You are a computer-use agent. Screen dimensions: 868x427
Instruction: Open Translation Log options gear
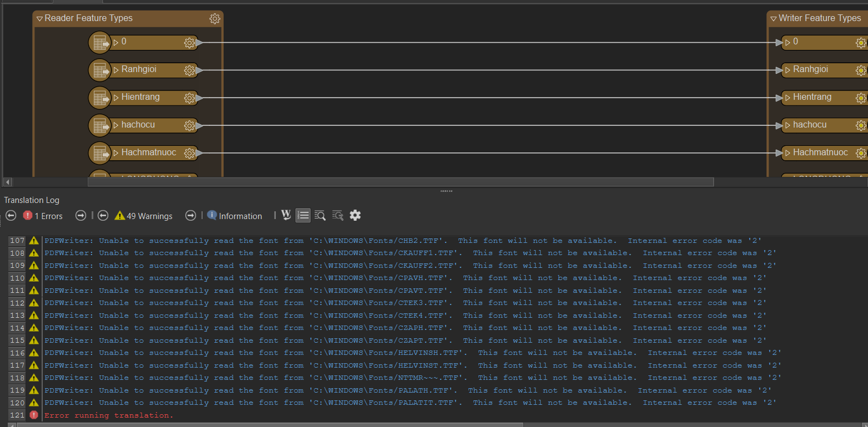355,215
